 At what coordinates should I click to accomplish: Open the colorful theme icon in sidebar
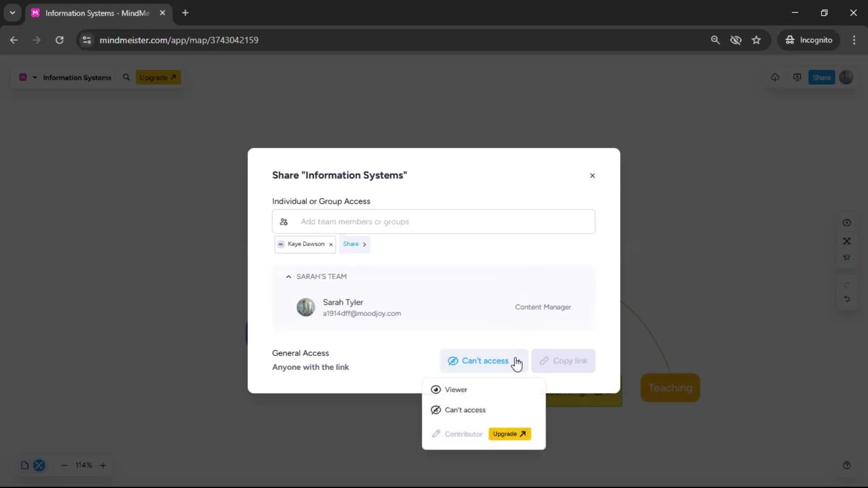click(x=847, y=258)
